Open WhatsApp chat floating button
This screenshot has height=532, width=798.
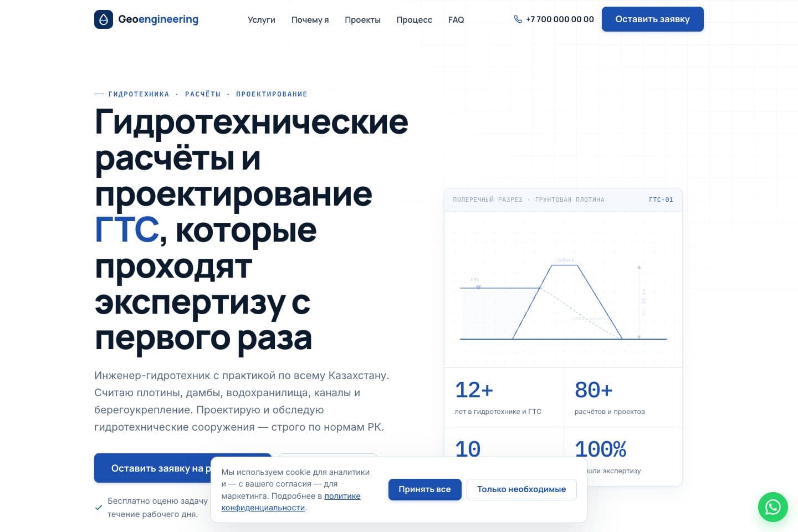pos(773,507)
